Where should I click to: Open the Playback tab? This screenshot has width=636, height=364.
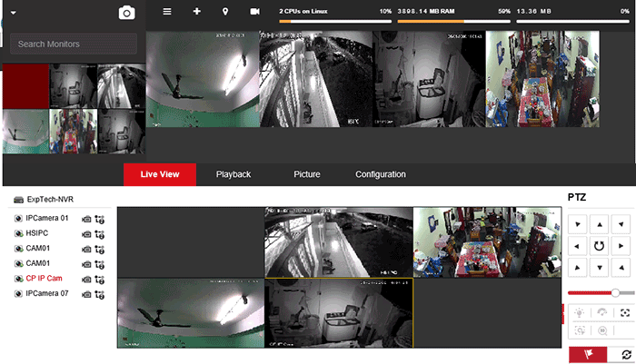(x=234, y=174)
